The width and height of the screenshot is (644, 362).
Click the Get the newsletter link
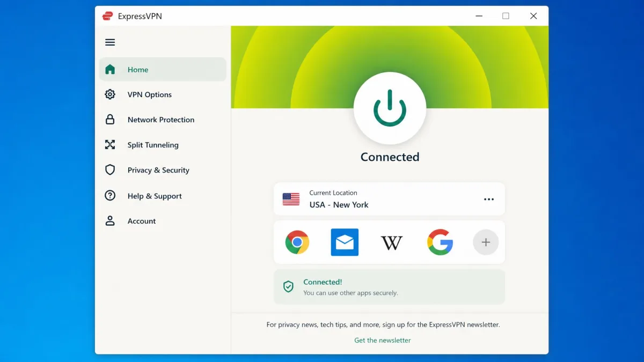[x=383, y=340]
